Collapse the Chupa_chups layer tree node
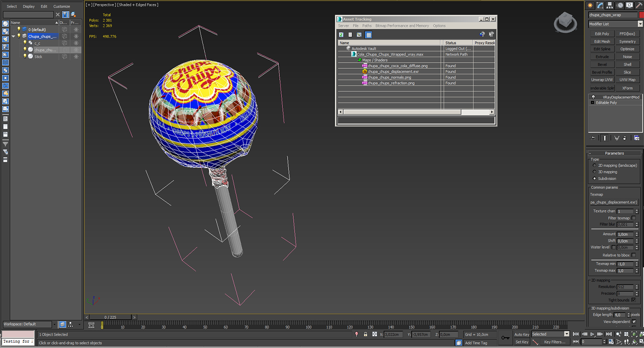644x348 pixels. [13, 36]
